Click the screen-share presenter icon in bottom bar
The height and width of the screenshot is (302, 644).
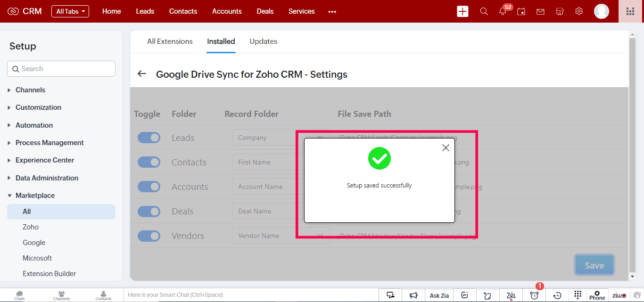coord(390,295)
